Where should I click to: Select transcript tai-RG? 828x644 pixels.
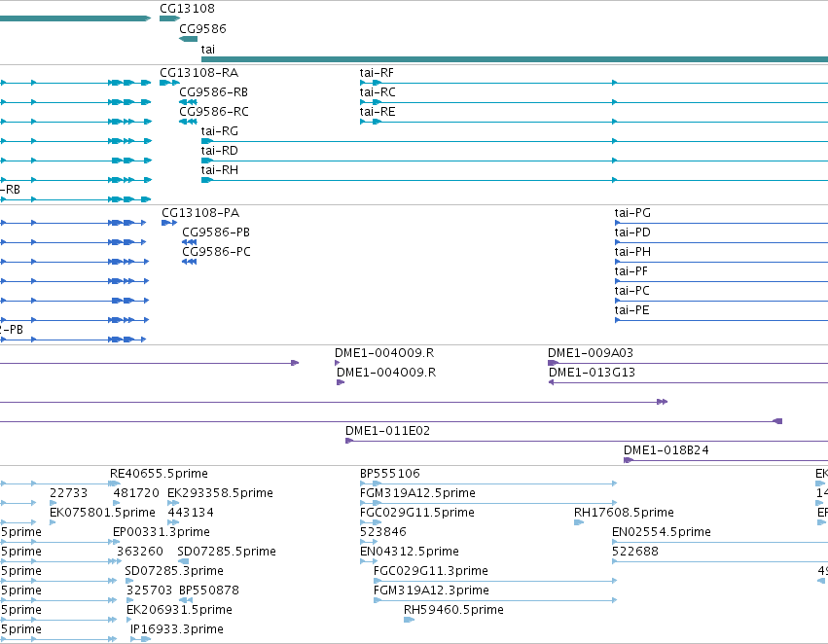pos(219,131)
